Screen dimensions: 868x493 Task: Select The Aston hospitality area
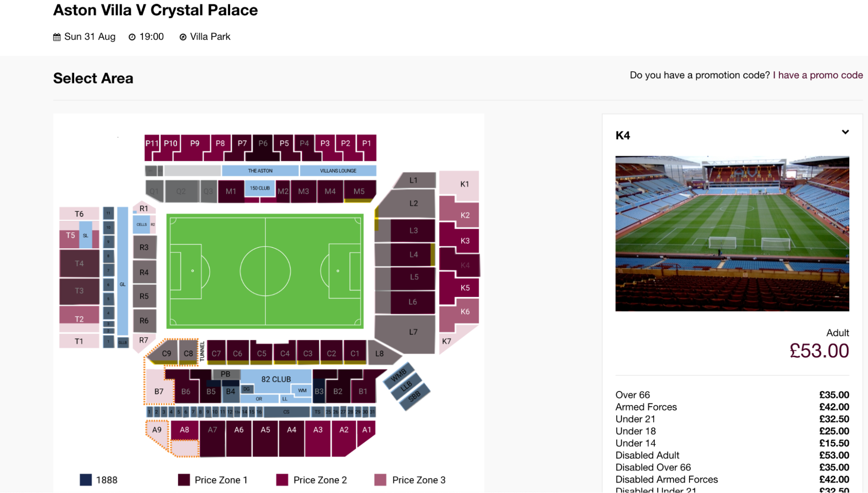(x=260, y=171)
